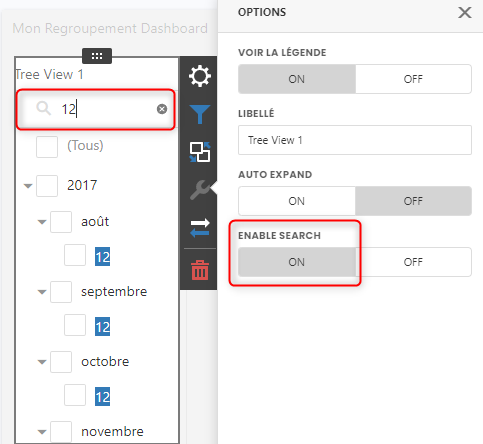Viewport: 483px width, 444px height.
Task: Click the drag handle above Tree View
Action: 97,56
